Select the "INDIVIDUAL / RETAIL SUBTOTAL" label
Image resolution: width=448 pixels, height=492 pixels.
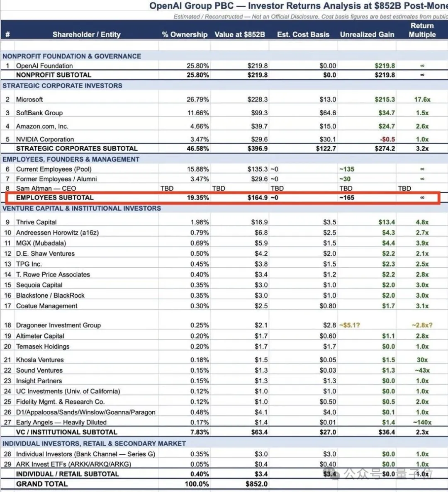pyautogui.click(x=67, y=474)
